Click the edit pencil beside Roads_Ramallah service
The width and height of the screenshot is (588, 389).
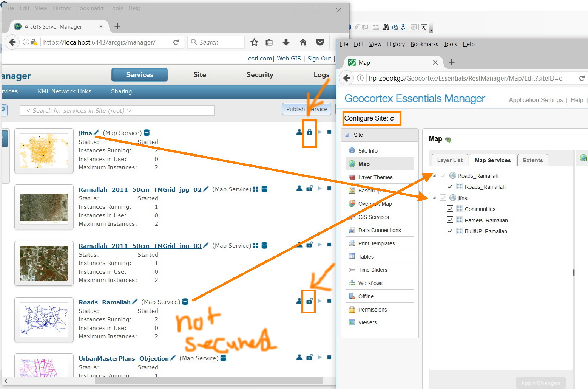(135, 302)
